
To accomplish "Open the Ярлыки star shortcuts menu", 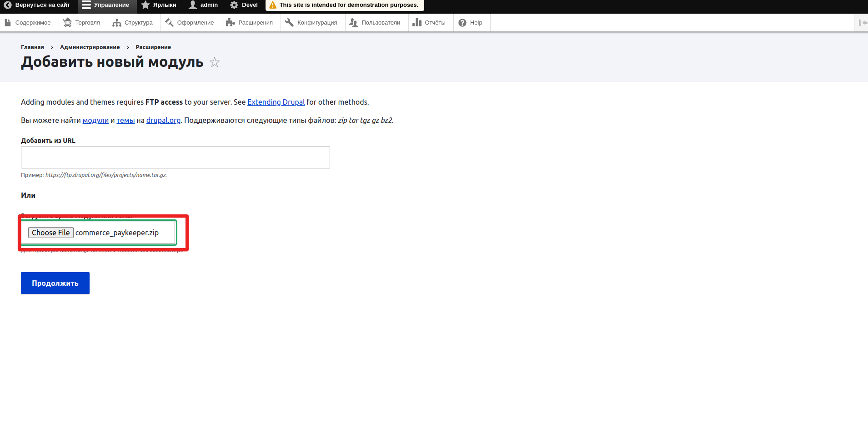I will 159,5.
